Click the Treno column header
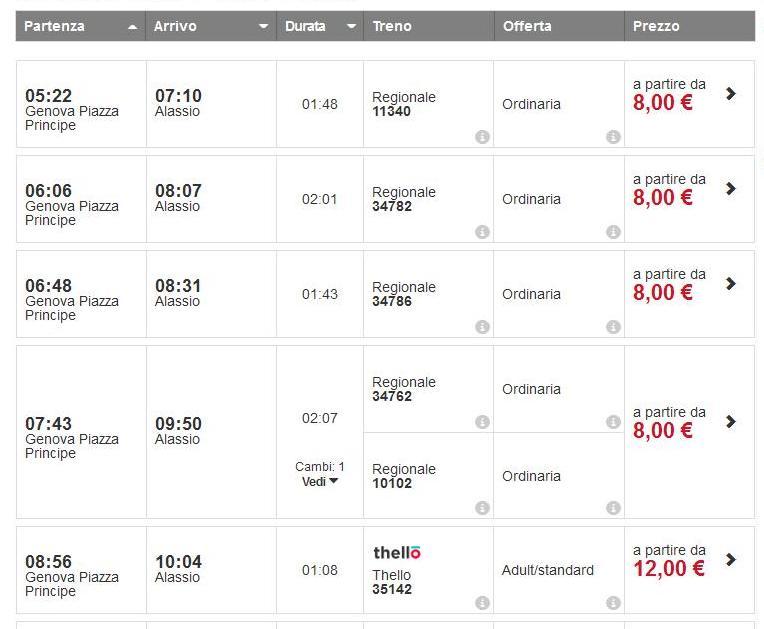Screen dimensions: 764x629 tap(392, 26)
